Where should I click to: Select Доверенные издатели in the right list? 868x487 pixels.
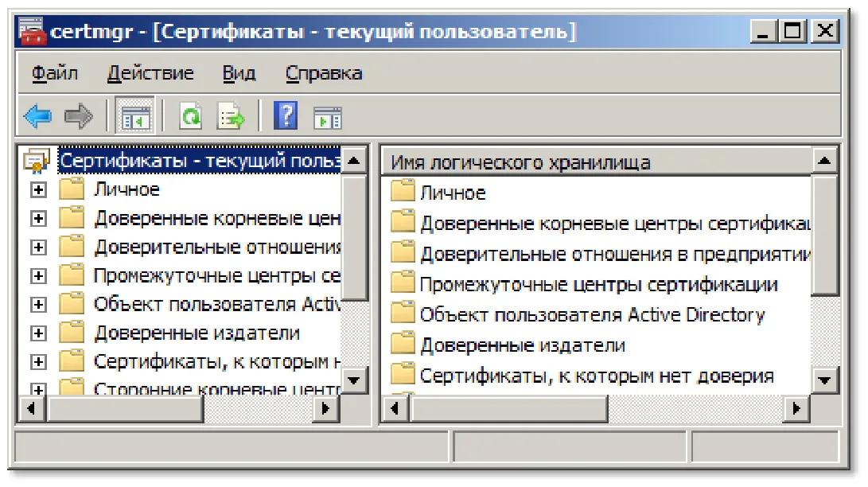[524, 345]
